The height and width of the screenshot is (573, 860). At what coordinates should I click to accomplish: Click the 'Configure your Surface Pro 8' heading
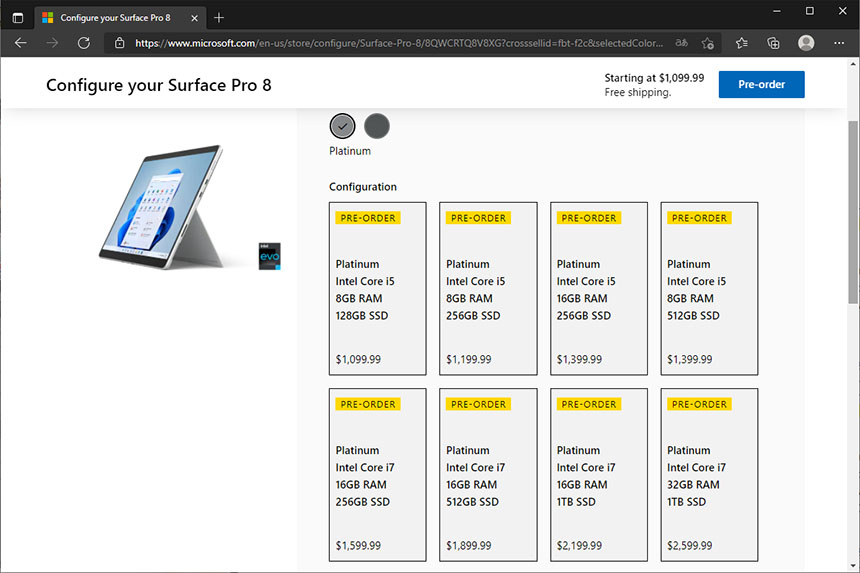click(159, 85)
